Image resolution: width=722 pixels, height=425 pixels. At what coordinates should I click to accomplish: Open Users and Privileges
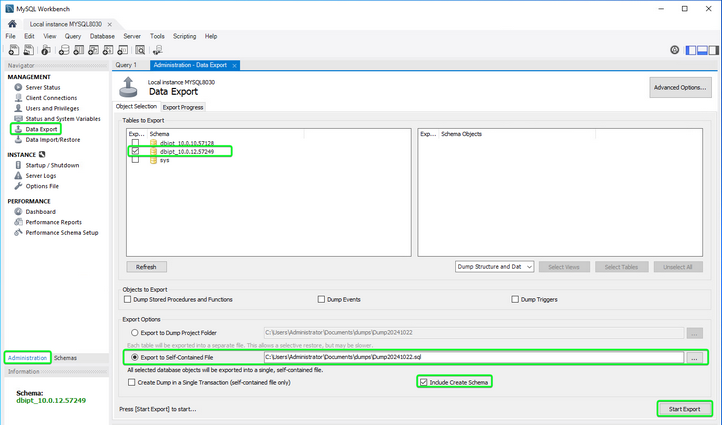coord(52,108)
